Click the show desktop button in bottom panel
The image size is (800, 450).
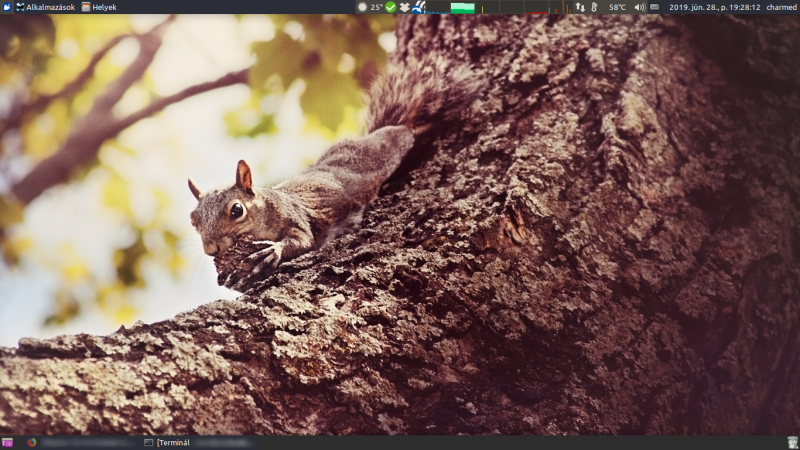8,442
